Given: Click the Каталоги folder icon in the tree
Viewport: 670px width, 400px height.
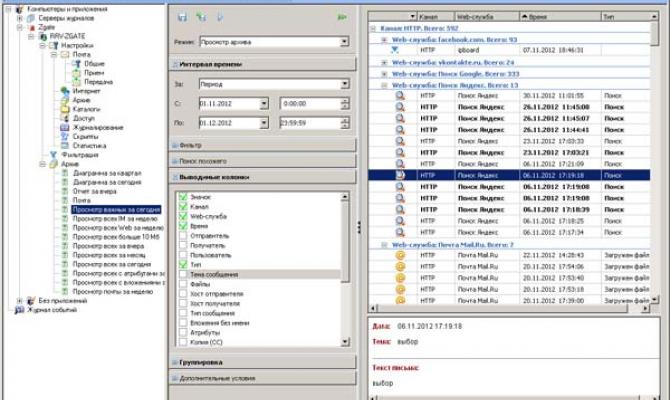Looking at the screenshot, I should point(65,109).
